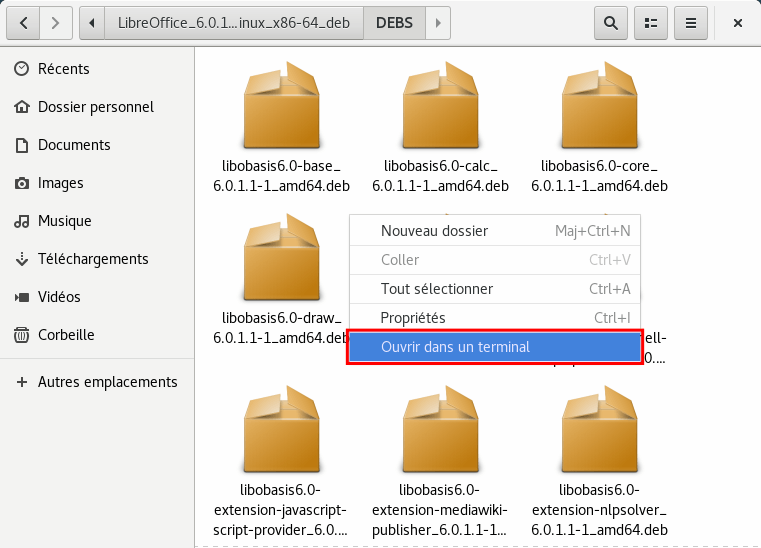Choose Ouvrir dans un terminal

pyautogui.click(x=495, y=347)
